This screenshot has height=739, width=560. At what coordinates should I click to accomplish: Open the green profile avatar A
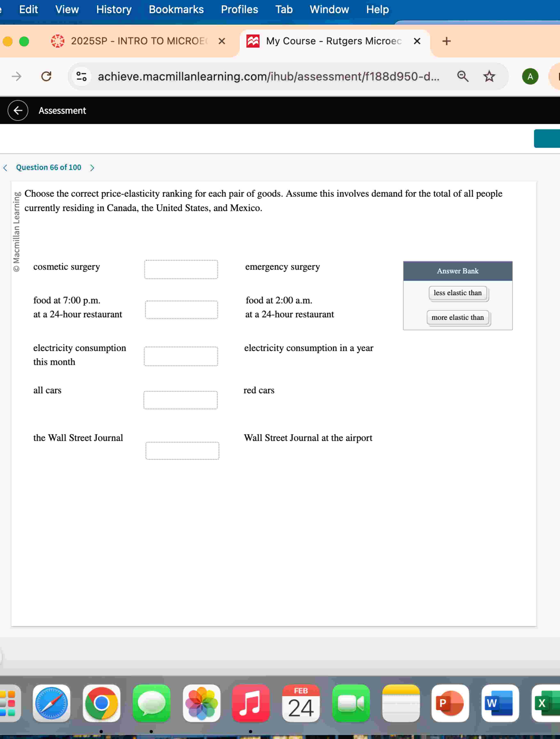(530, 77)
